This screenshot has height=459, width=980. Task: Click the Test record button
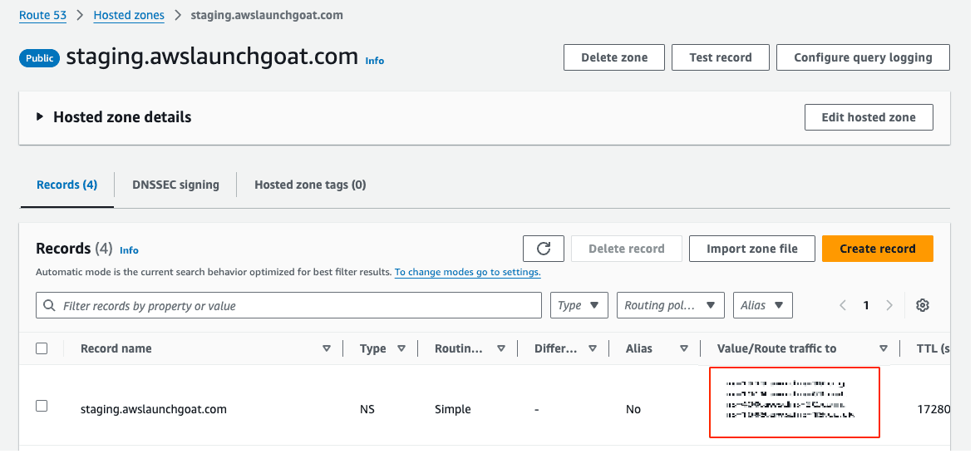point(720,57)
